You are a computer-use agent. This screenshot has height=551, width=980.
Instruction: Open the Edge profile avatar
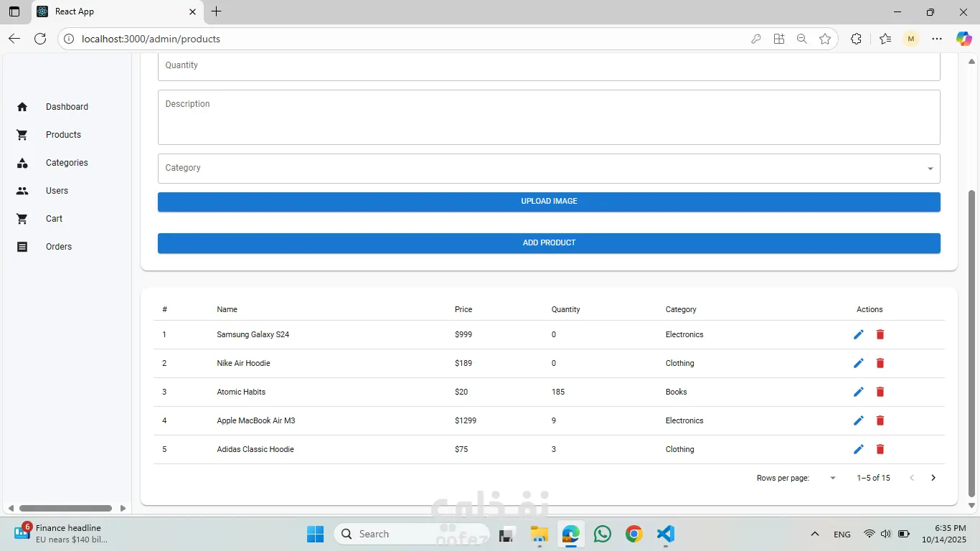coord(911,39)
